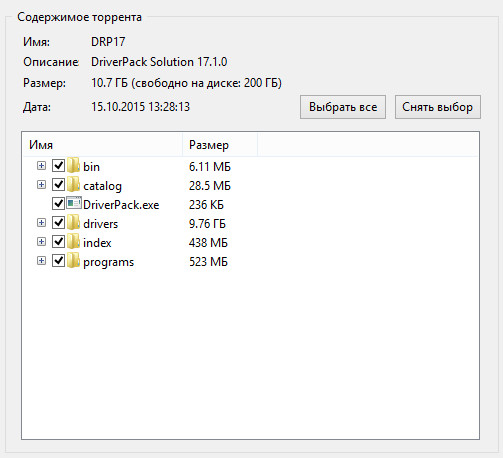The width and height of the screenshot is (503, 458).
Task: Expand the catalog folder tree node
Action: point(41,184)
